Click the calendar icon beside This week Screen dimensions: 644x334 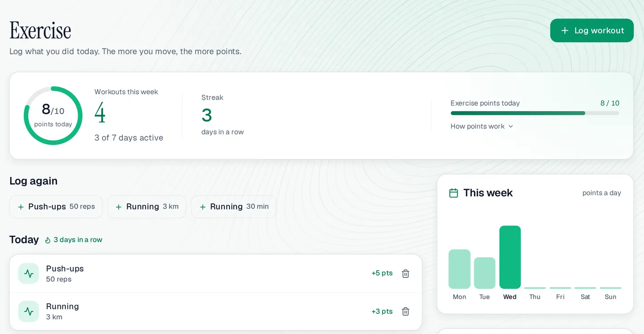(x=454, y=193)
